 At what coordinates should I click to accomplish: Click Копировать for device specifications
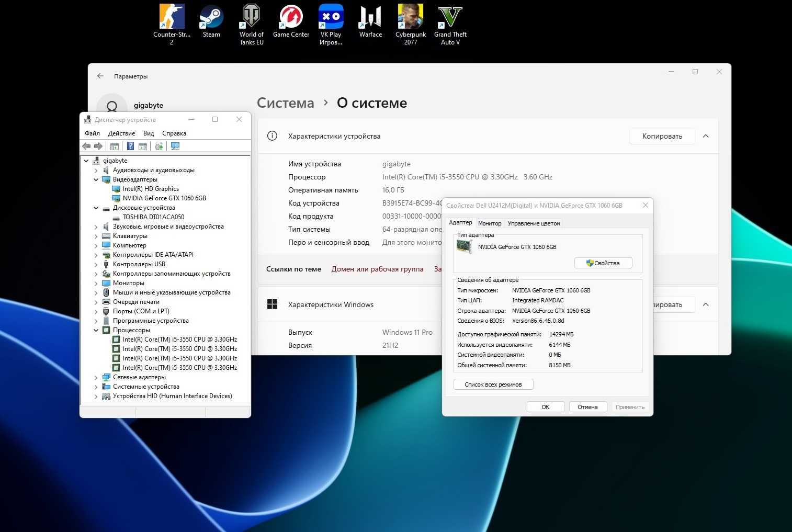click(662, 136)
